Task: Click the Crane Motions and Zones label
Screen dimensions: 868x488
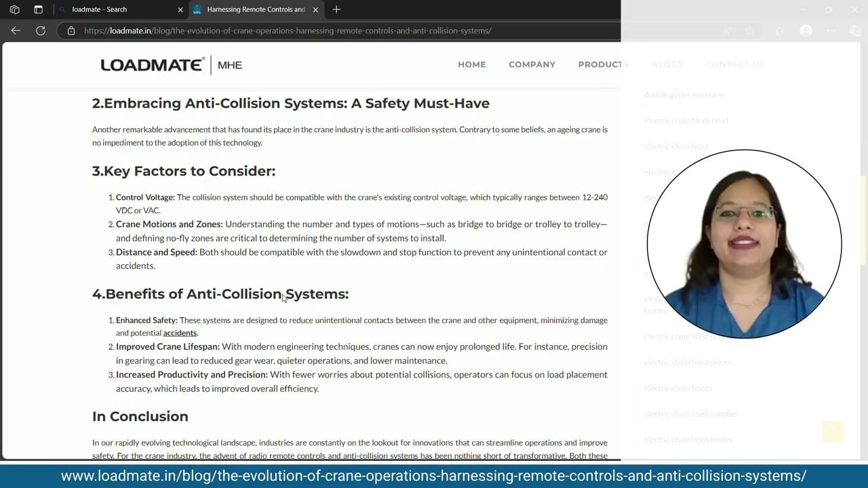Action: (x=170, y=224)
